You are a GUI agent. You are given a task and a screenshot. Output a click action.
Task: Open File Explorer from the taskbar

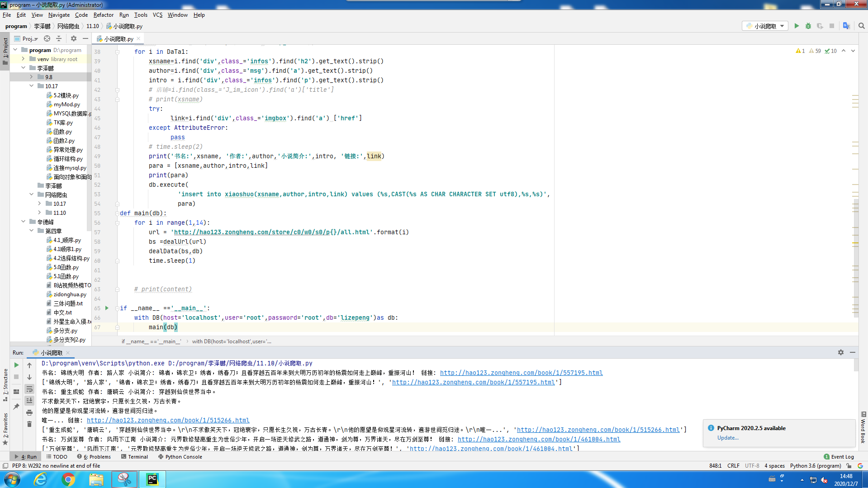[96, 479]
